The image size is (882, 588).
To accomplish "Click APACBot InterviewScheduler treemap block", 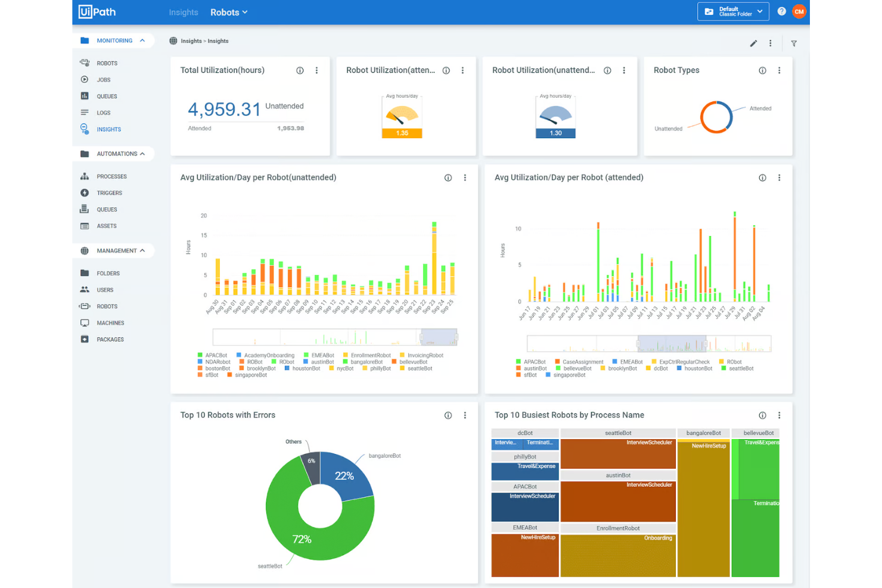I will [x=525, y=506].
